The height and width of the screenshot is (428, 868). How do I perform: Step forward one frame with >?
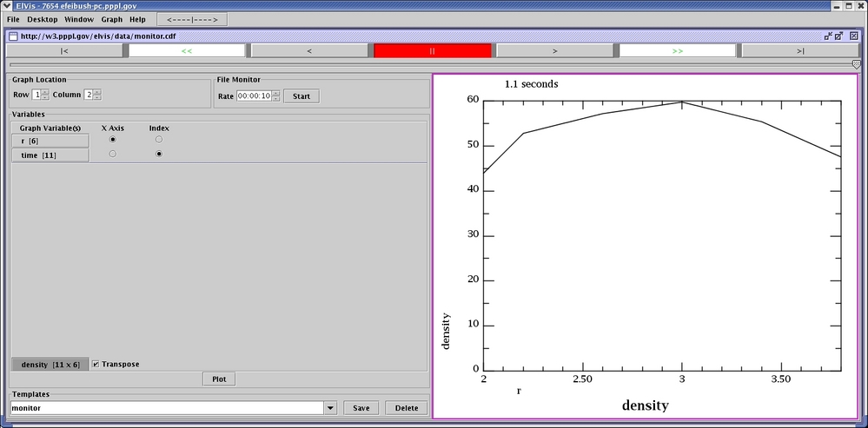click(554, 51)
